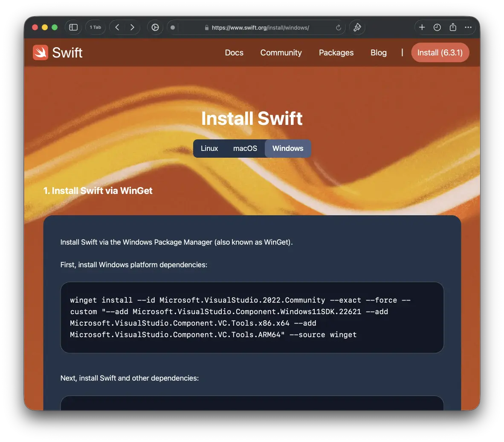Click the Install Swift page heading
Viewport: 504px width, 442px height.
click(252, 118)
